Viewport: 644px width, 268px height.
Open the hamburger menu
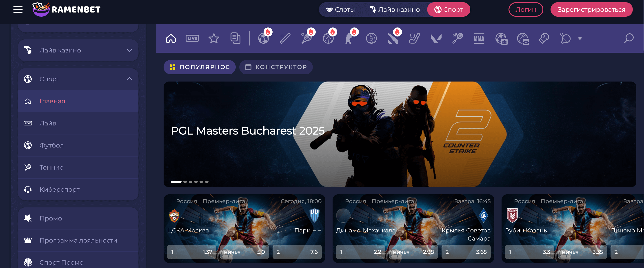[18, 9]
